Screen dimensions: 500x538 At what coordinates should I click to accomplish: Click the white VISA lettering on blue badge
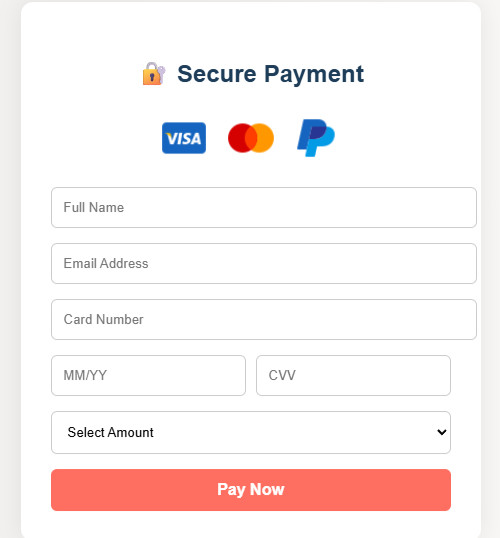point(184,139)
